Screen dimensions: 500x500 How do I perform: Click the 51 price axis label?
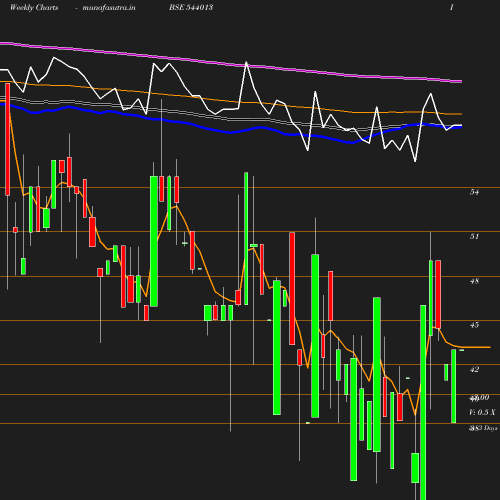pos(474,237)
